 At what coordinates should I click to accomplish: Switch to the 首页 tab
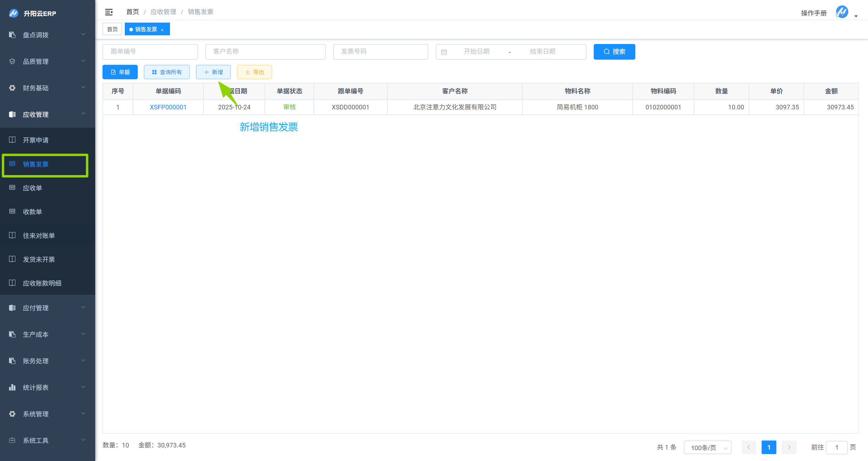(x=112, y=29)
